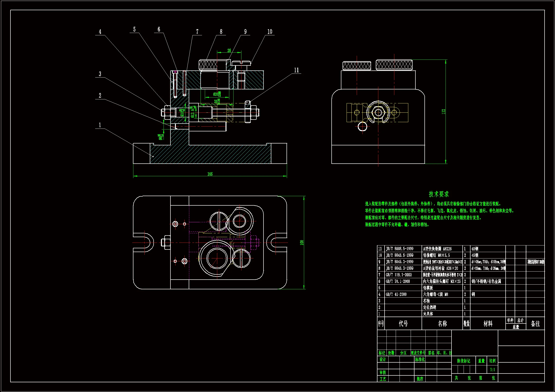
Task: Click the 技术要求 heading text
Action: [438, 194]
